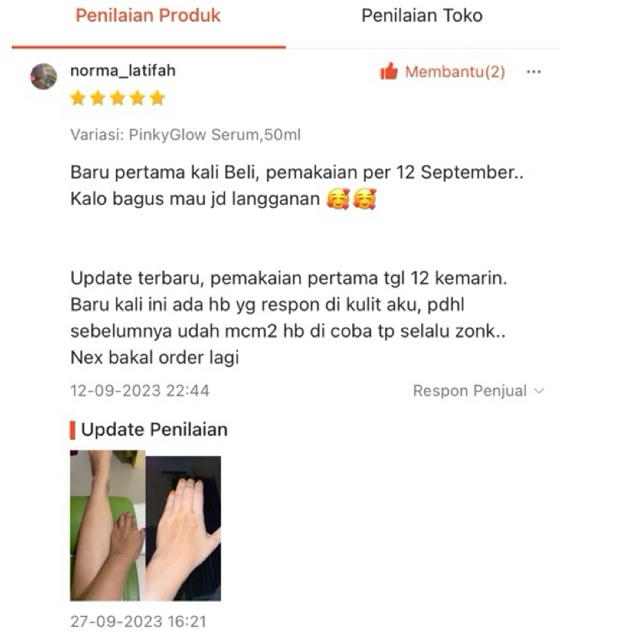Click the third rating star
Image resolution: width=640 pixels, height=640 pixels.
pyautogui.click(x=118, y=98)
